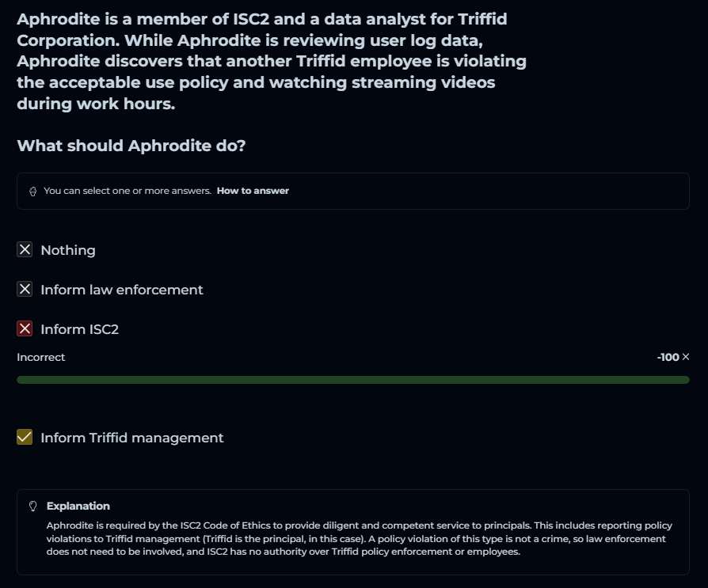The image size is (708, 588).
Task: Click the lightbulb hint icon beside answer instructions
Action: click(32, 192)
